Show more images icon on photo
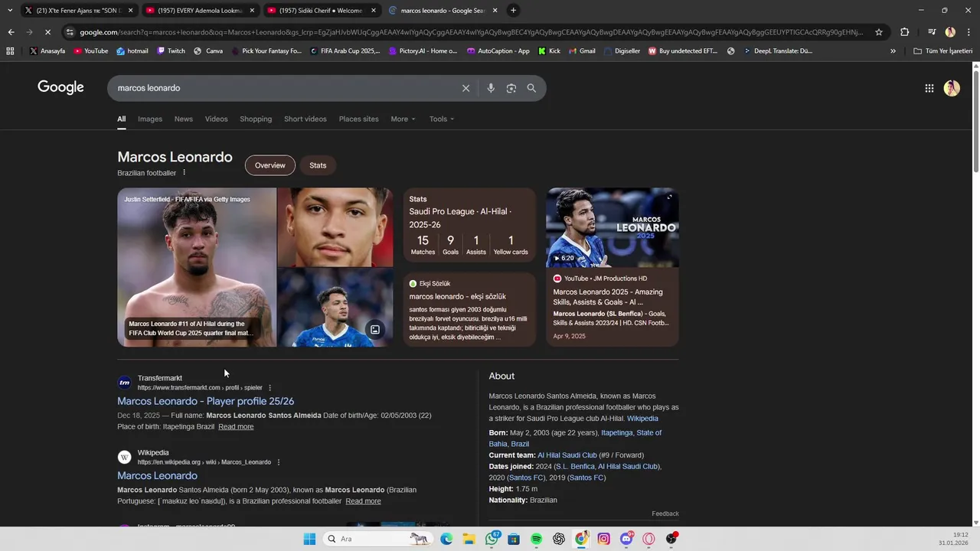Screen dimensions: 980x551 tap(375, 330)
